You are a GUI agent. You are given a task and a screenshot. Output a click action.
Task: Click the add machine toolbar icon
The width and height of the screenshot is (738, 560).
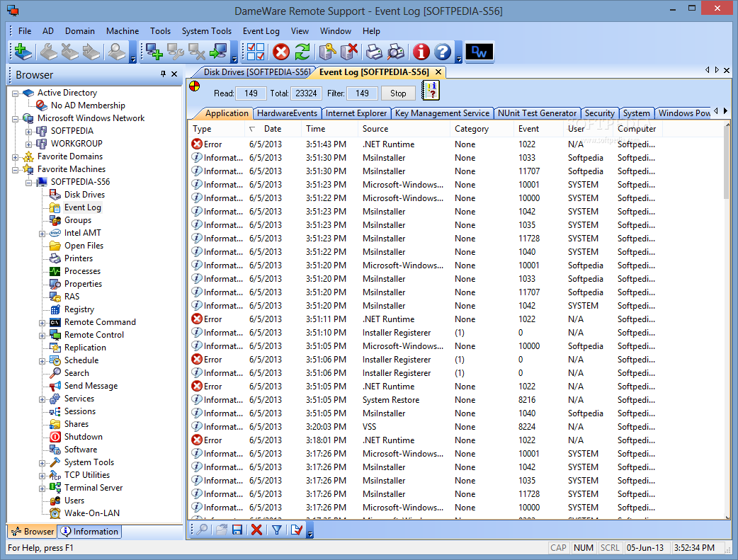tap(154, 52)
